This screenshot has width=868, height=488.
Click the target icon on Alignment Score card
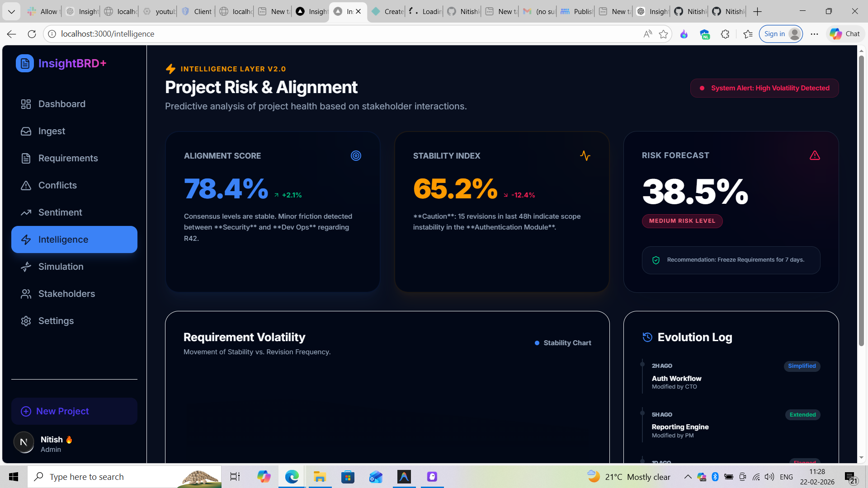point(356,155)
